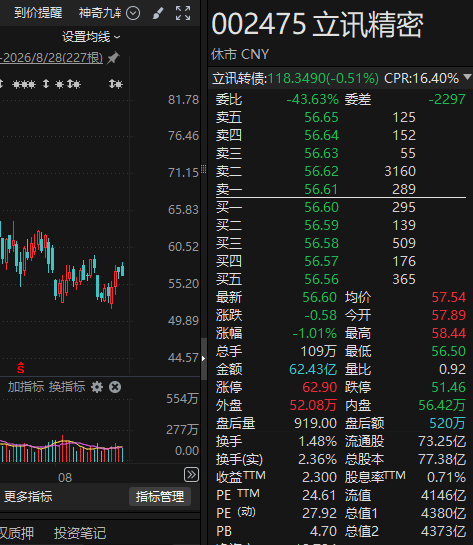Click 总值1 value 4380亿
473x545 pixels.
pos(443,513)
